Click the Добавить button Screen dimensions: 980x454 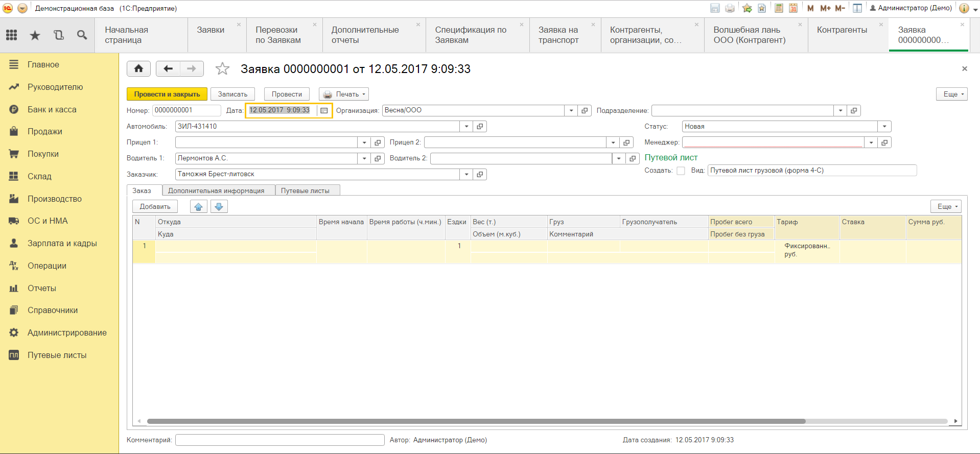point(155,206)
